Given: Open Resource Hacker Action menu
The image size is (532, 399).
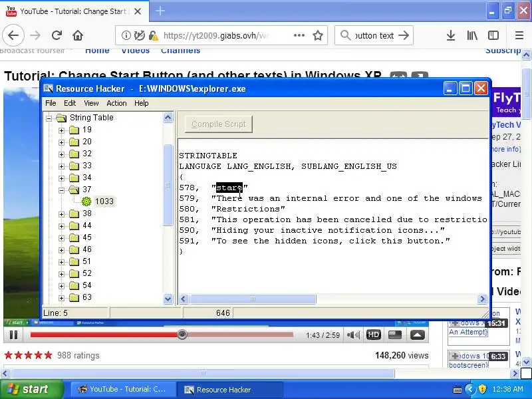Looking at the screenshot, I should [x=116, y=103].
